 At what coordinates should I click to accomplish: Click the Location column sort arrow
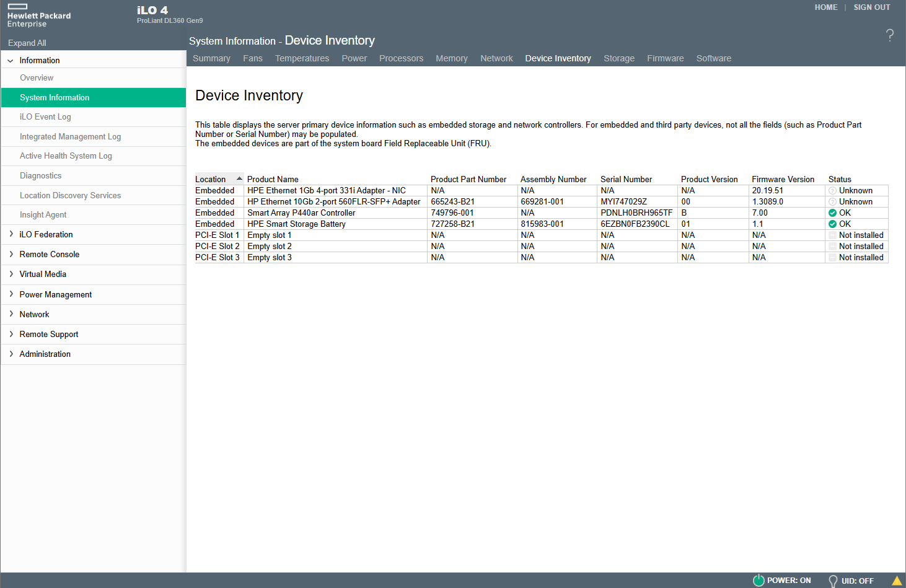tap(239, 178)
